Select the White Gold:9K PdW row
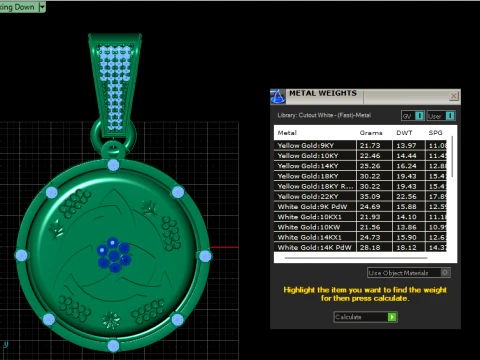Image resolution: width=480 pixels, height=360 pixels. coord(360,207)
